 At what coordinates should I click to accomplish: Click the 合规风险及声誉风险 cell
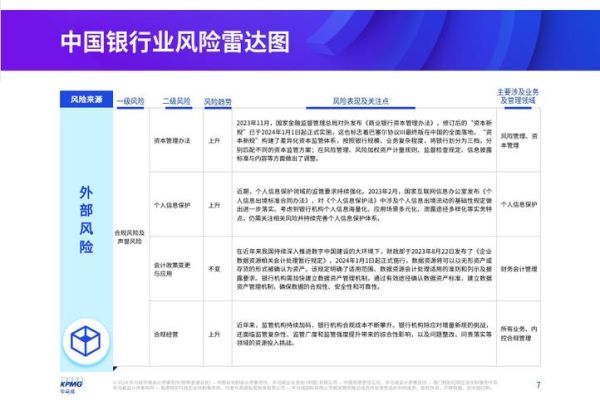click(131, 236)
